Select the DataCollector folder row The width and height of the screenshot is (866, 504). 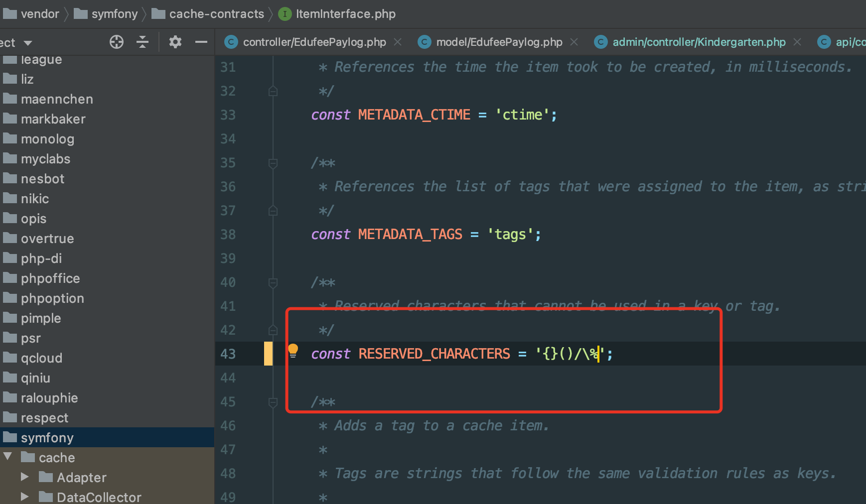click(107, 497)
